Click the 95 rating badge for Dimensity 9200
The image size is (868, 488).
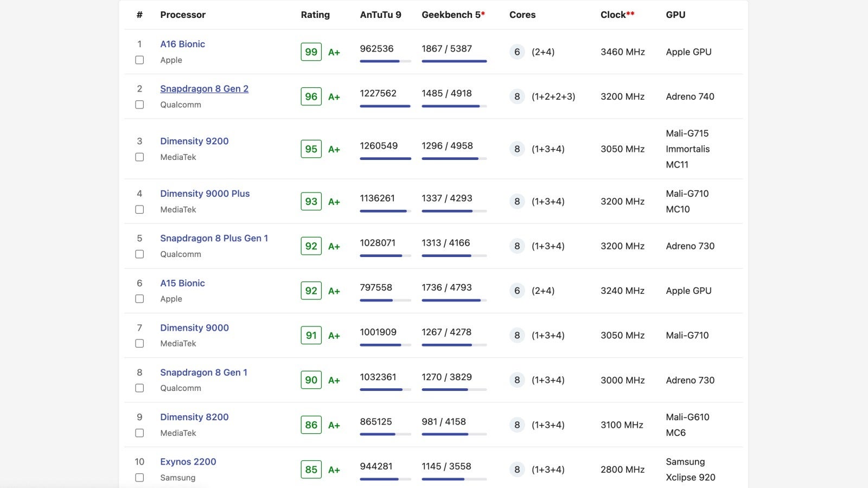[x=311, y=149]
